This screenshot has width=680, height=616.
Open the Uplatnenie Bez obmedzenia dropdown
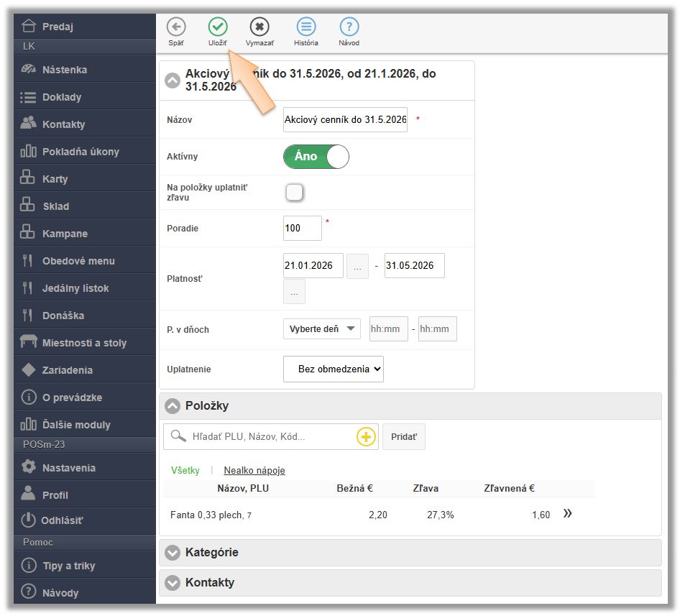[334, 369]
